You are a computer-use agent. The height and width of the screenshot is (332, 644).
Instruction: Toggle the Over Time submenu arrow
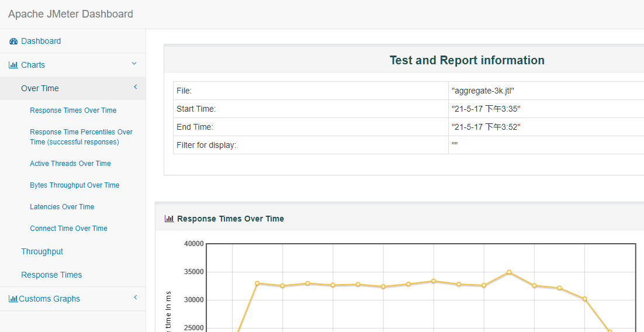(x=136, y=87)
